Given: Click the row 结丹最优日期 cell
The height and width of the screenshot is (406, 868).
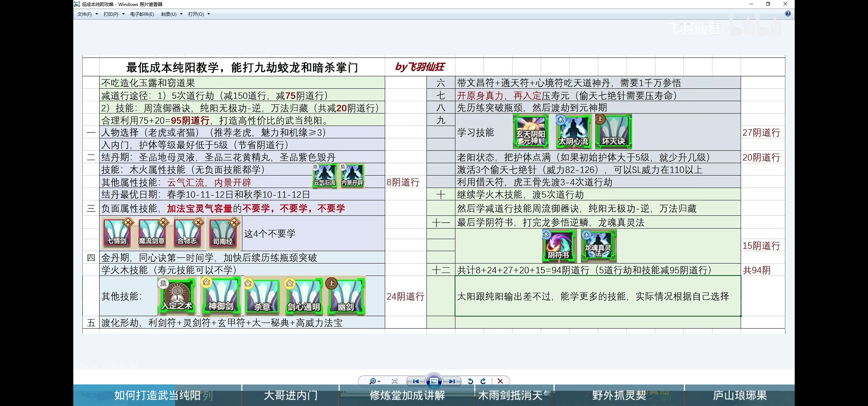Looking at the screenshot, I should coord(242,194).
